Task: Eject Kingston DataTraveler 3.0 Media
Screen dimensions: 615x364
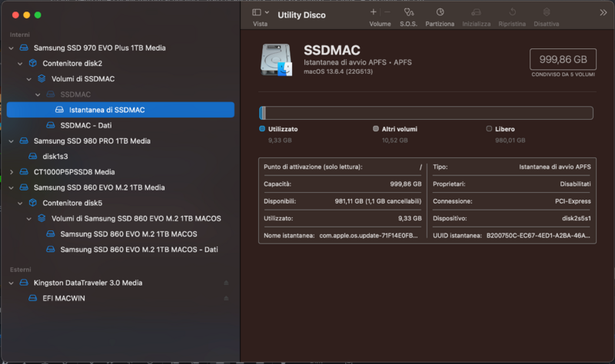Action: pos(226,283)
